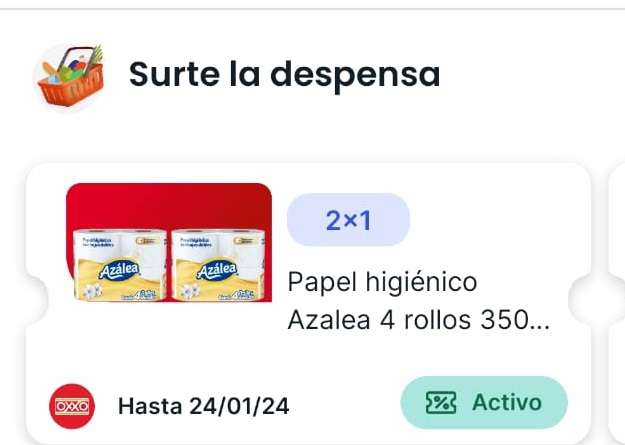The height and width of the screenshot is (445, 625).
Task: Open the "Papel higiénico" product title
Action: point(382,282)
